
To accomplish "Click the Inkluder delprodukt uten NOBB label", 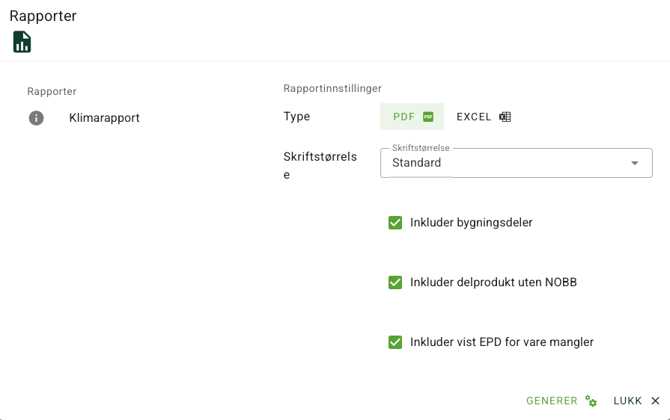I will click(x=493, y=283).
